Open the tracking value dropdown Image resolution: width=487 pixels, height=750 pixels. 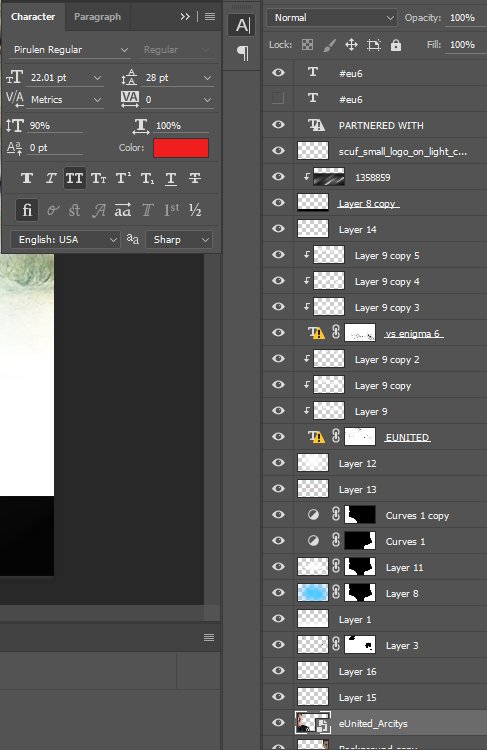(207, 100)
